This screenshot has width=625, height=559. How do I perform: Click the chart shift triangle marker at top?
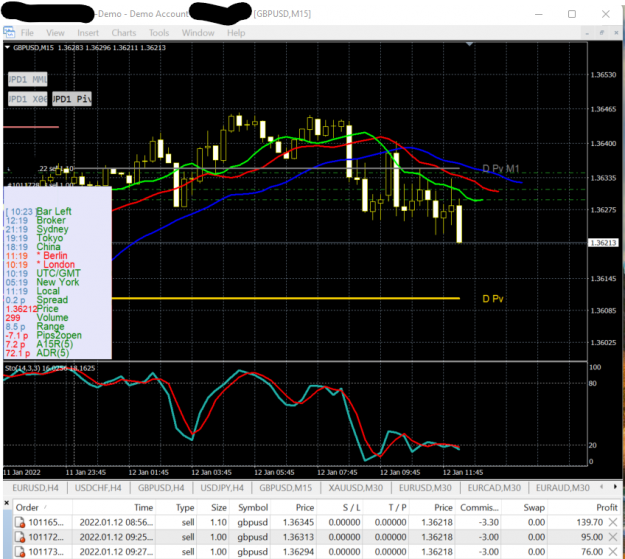click(x=470, y=44)
